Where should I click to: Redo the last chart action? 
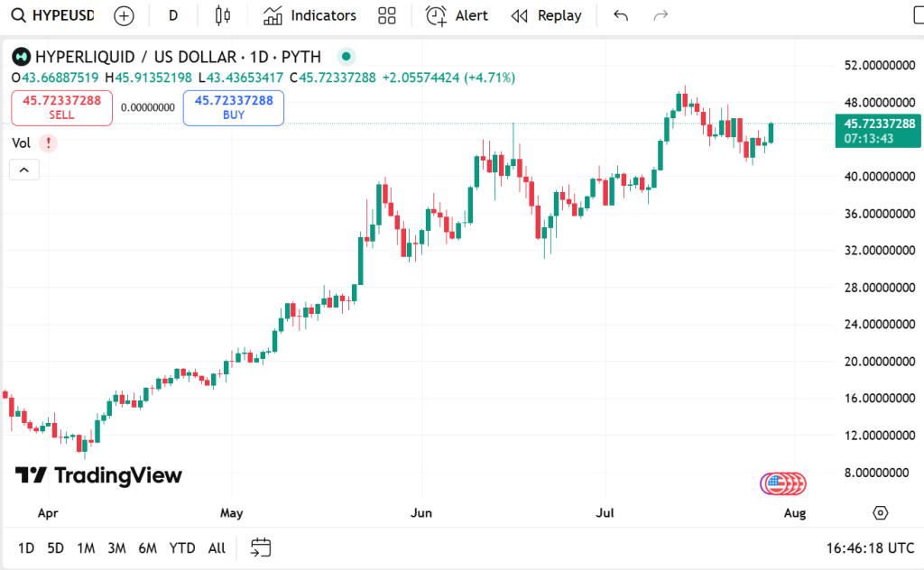(661, 15)
